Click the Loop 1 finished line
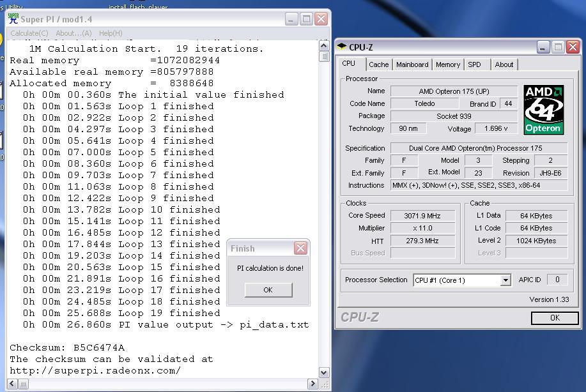This screenshot has height=392, width=586. (x=118, y=107)
